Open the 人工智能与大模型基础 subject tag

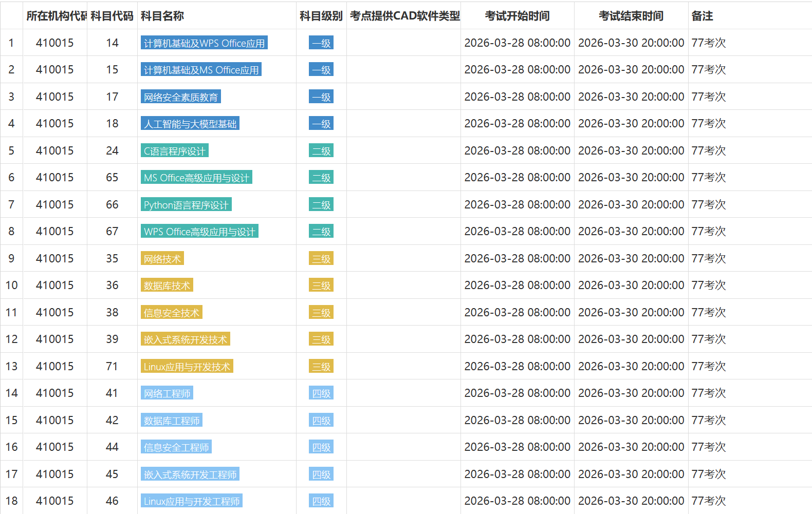click(190, 124)
